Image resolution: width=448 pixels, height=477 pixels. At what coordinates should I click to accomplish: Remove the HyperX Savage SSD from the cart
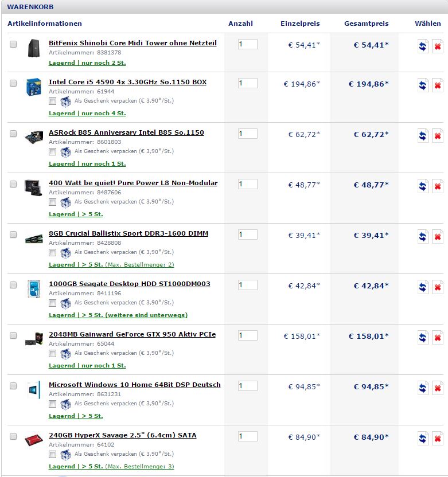(x=437, y=439)
